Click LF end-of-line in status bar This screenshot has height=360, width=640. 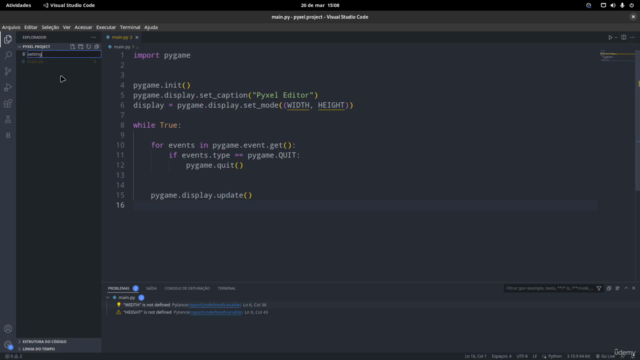(x=535, y=356)
